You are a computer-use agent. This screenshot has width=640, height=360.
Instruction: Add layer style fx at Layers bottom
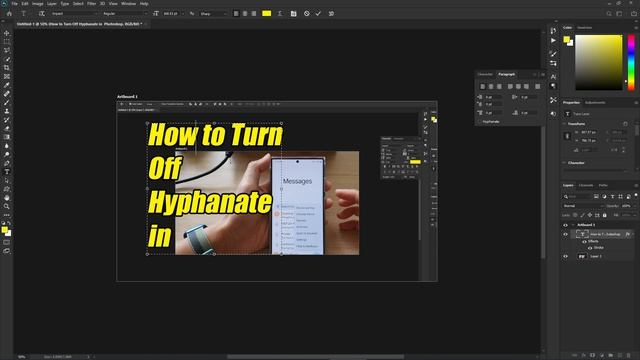tap(584, 356)
